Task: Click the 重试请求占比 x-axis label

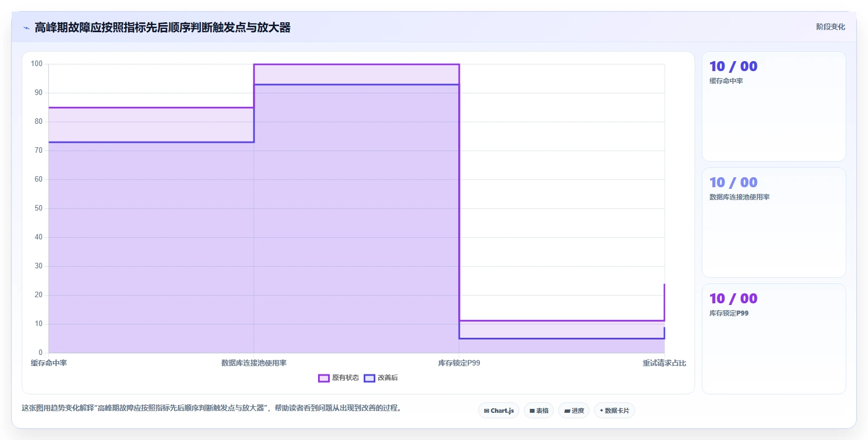Action: (664, 363)
